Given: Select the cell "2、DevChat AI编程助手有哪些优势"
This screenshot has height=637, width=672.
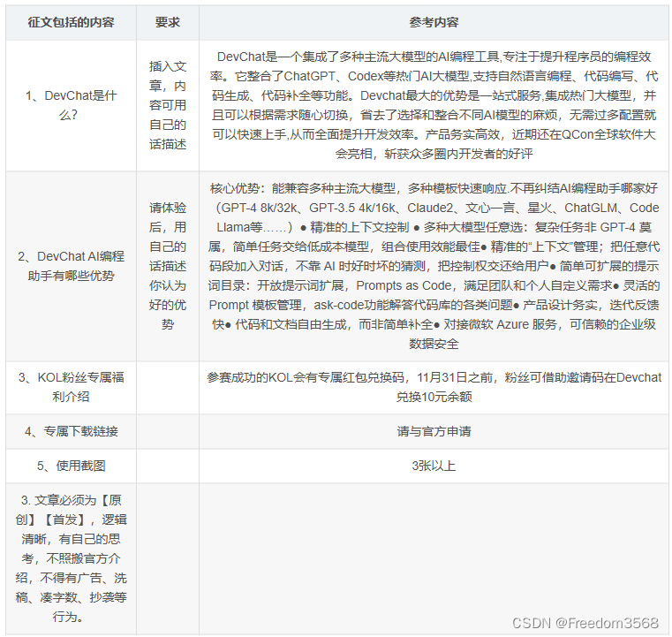Looking at the screenshot, I should click(x=72, y=266).
